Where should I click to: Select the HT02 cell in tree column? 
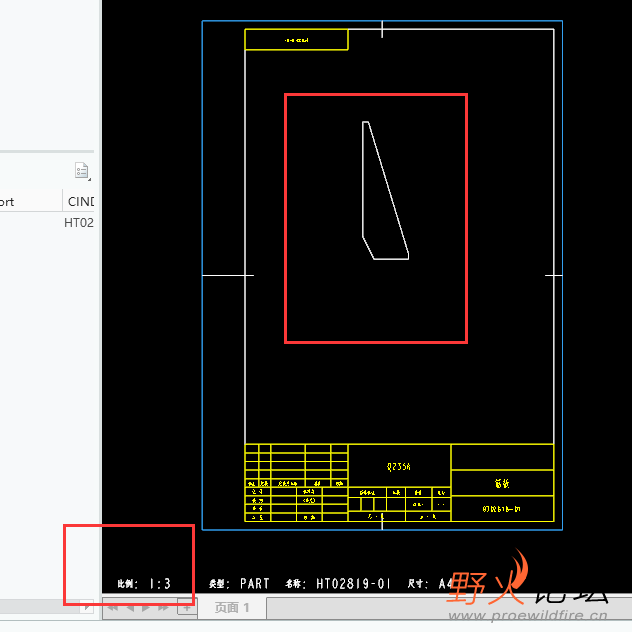pos(79,222)
